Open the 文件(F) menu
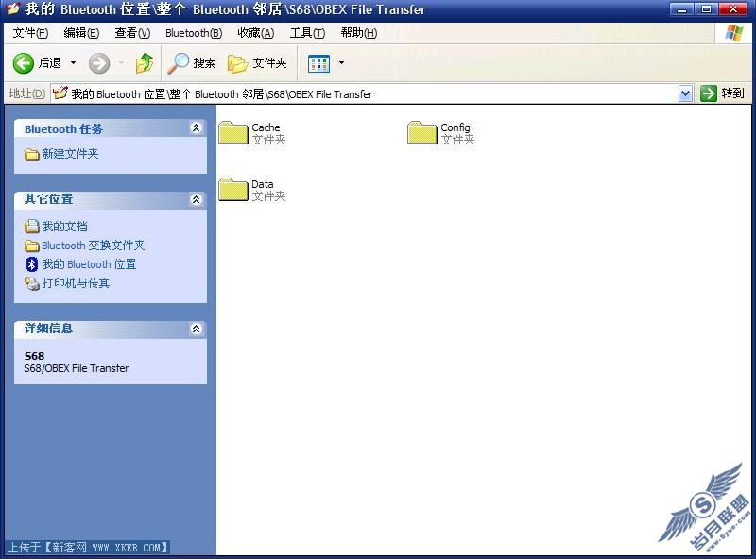Image resolution: width=756 pixels, height=559 pixels. pos(30,33)
